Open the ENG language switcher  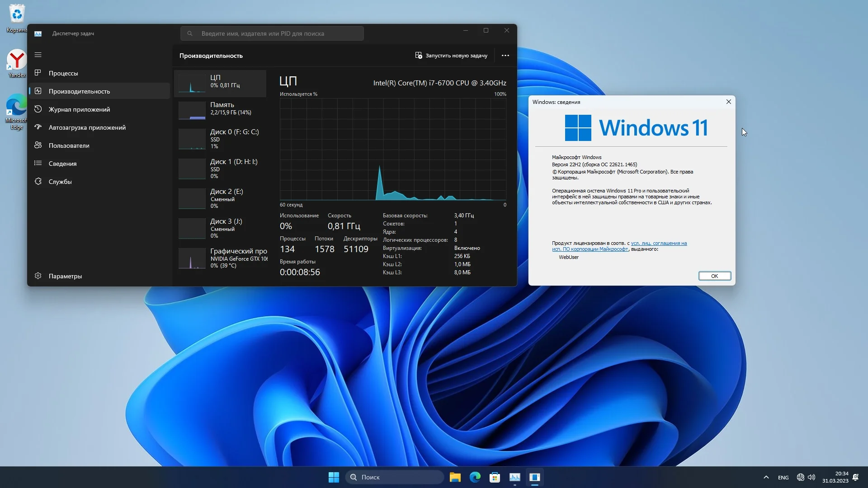coord(783,478)
